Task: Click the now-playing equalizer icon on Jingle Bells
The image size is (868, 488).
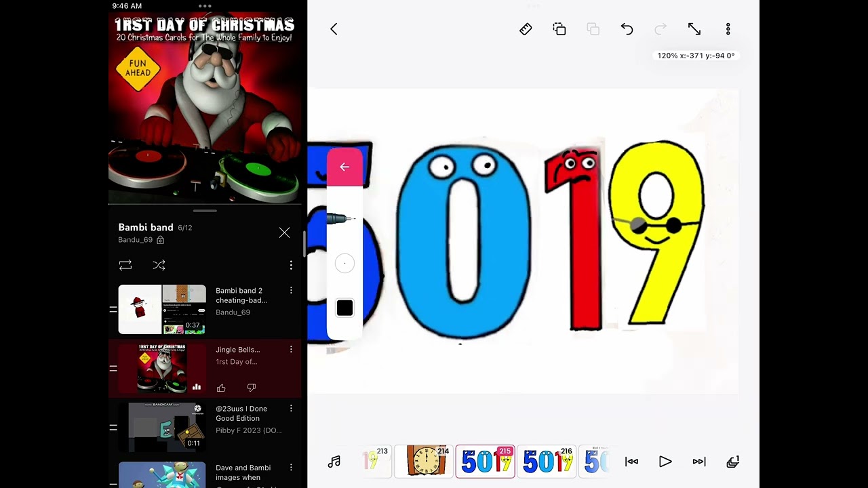Action: click(x=197, y=387)
